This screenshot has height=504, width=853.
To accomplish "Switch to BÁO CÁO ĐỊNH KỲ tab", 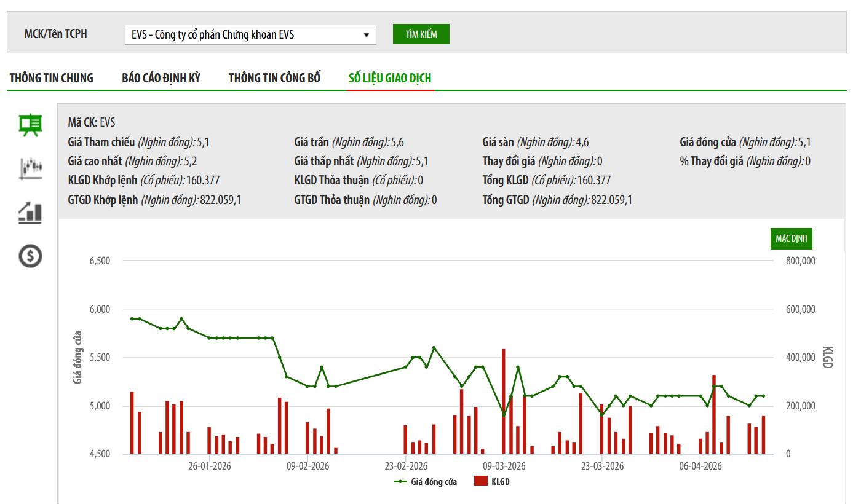I will click(x=161, y=78).
